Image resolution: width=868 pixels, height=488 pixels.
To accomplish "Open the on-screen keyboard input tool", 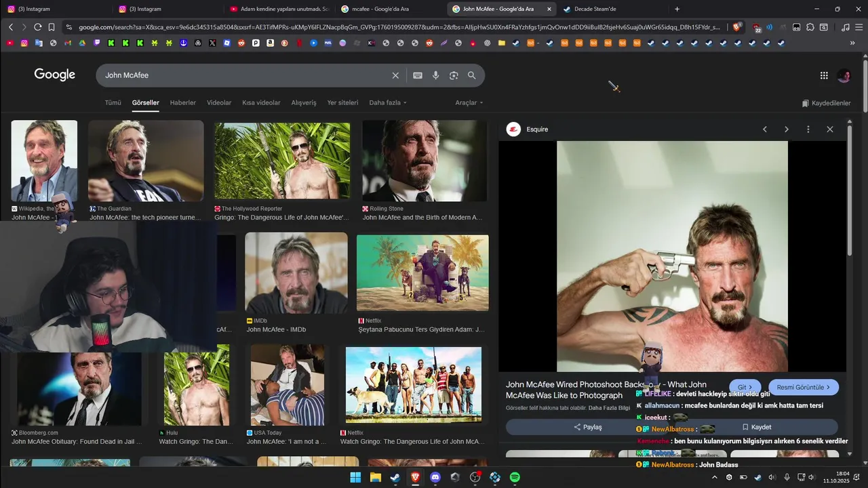I will (x=418, y=75).
